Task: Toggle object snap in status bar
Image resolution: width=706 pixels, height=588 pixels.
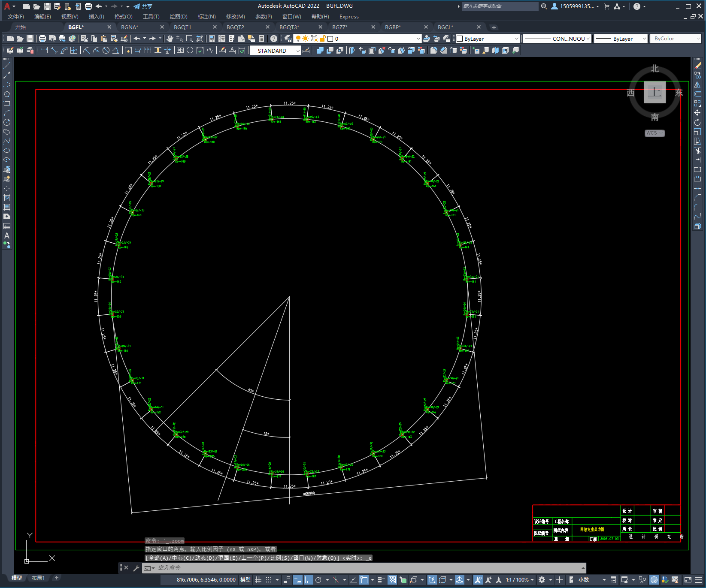Action: (x=364, y=580)
